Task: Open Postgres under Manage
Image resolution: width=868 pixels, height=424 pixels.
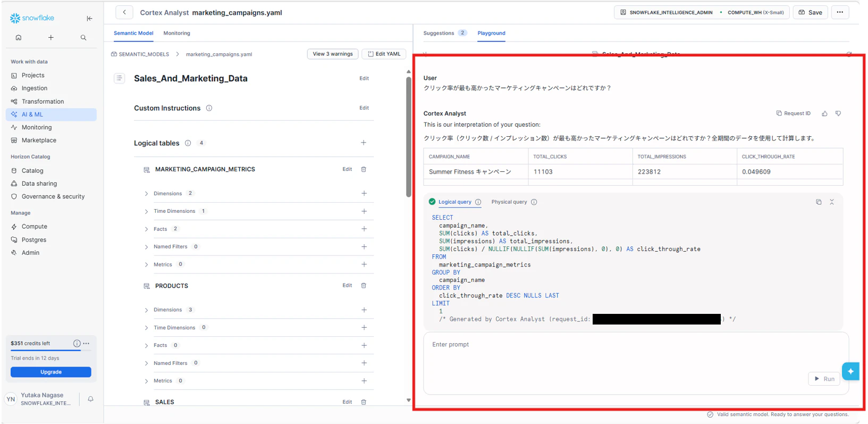Action: (x=51, y=240)
